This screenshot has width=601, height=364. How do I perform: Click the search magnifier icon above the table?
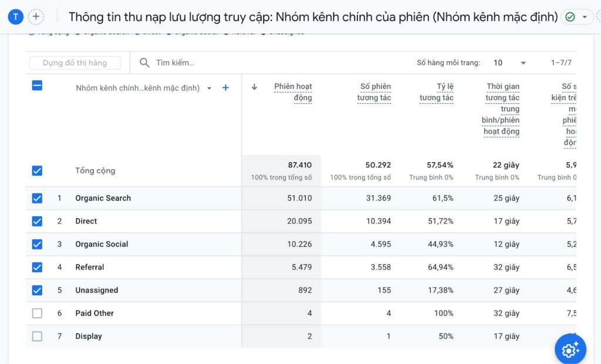[144, 62]
